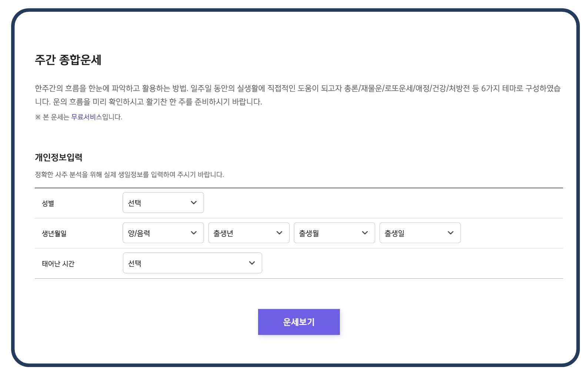Open the 출생월 birth month dropdown
The image size is (588, 376).
[x=334, y=233]
